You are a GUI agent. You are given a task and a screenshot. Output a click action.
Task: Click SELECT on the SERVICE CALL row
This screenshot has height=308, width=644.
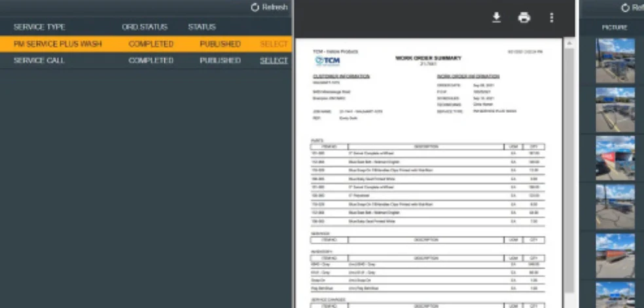point(274,60)
